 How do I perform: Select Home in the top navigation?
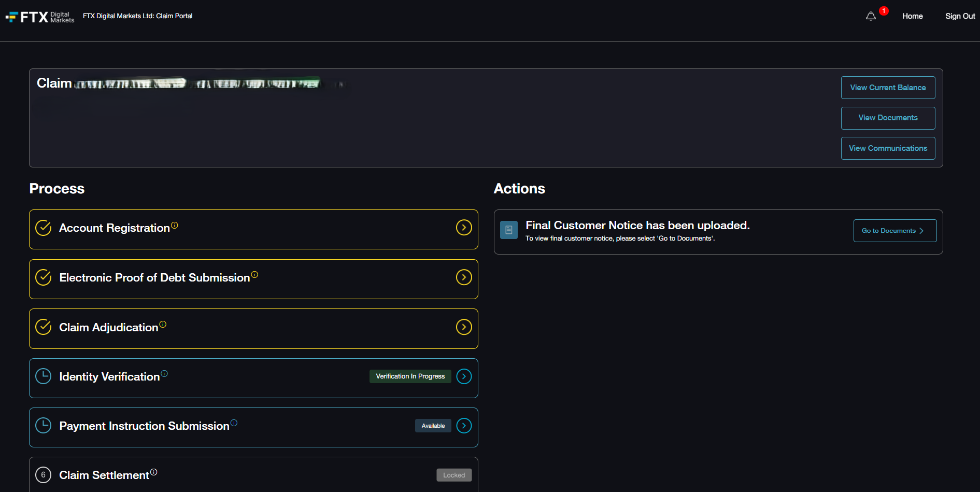click(x=912, y=16)
